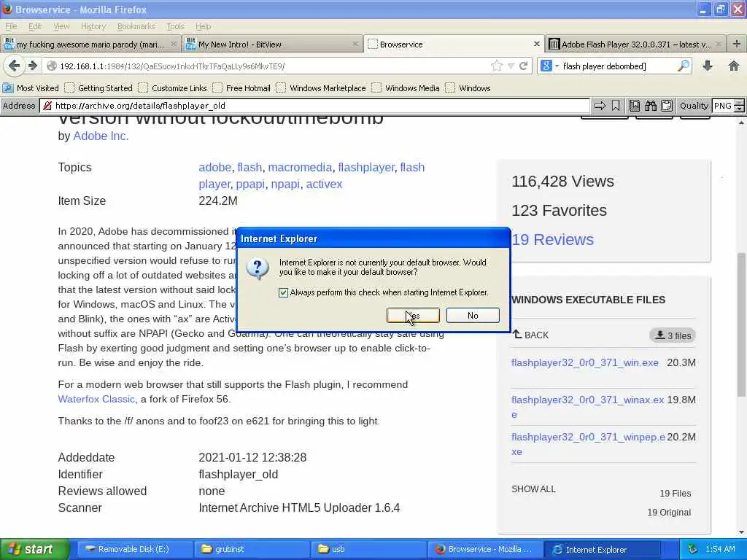747x560 pixels.
Task: Open the History menu
Action: pos(93,26)
